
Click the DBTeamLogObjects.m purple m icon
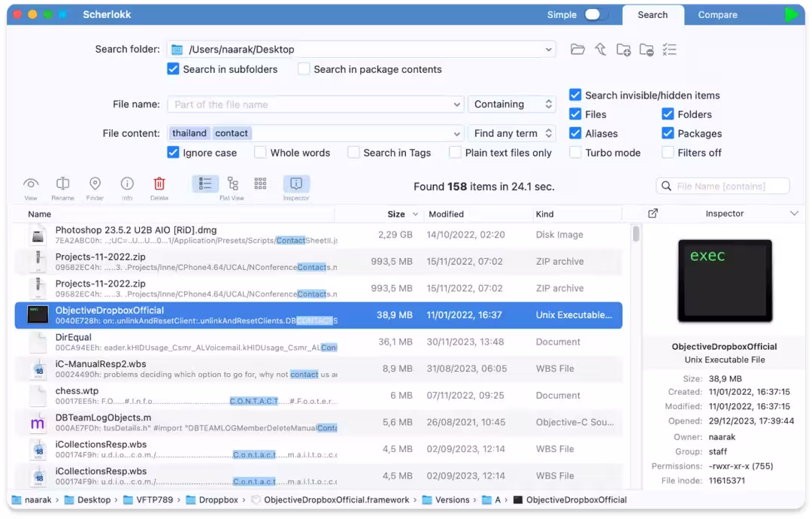pos(38,423)
